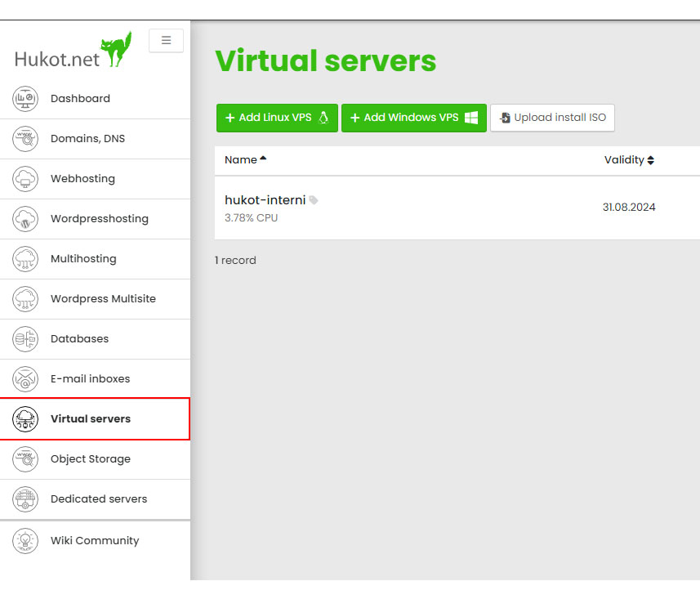Toggle the hamburger sidebar menu button
This screenshot has width=700, height=599.
pyautogui.click(x=166, y=40)
